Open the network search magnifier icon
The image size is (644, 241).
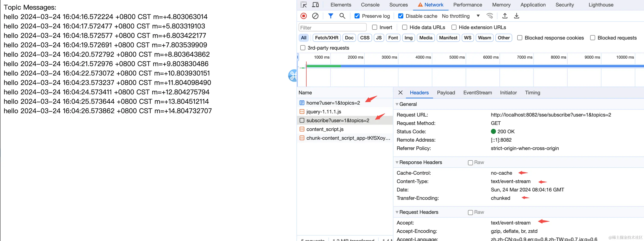click(342, 16)
